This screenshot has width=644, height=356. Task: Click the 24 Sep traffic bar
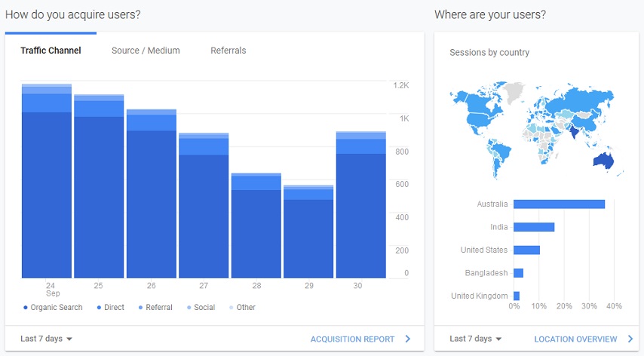click(x=47, y=181)
